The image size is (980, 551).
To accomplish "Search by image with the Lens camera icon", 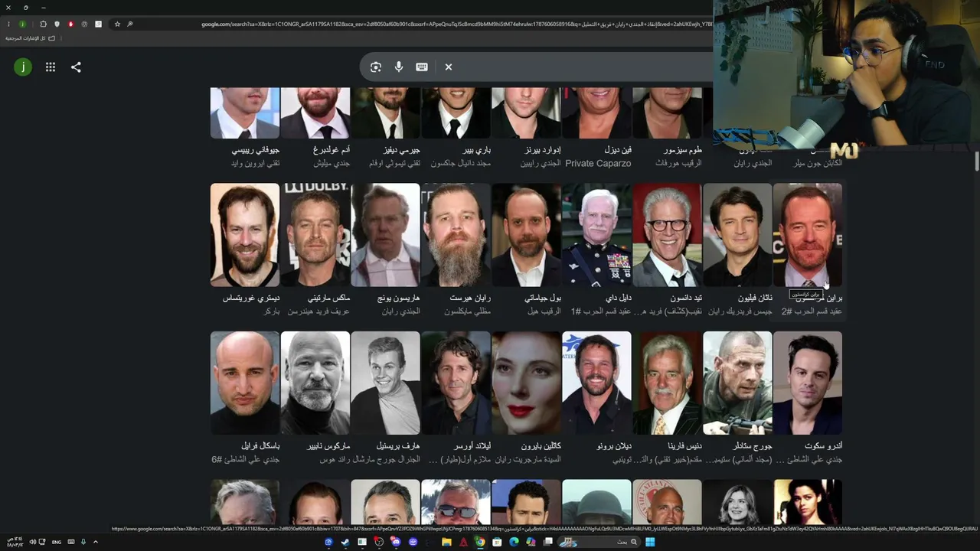I will 375,67.
